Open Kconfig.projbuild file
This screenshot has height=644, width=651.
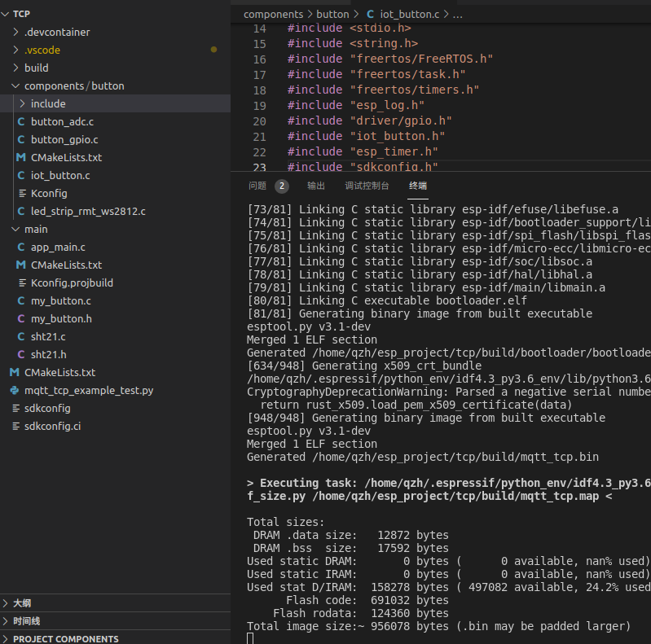pyautogui.click(x=72, y=283)
